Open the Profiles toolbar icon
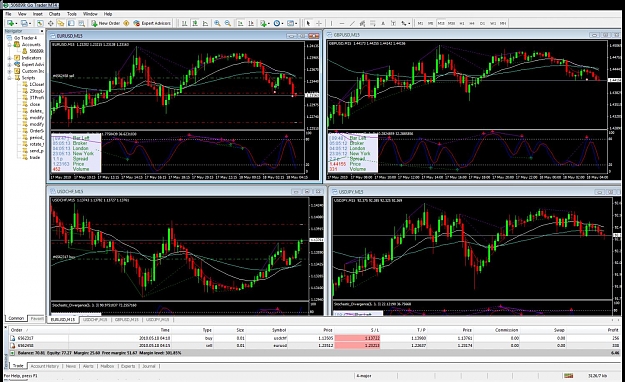Screen dimensions: 625x382 (24, 24)
